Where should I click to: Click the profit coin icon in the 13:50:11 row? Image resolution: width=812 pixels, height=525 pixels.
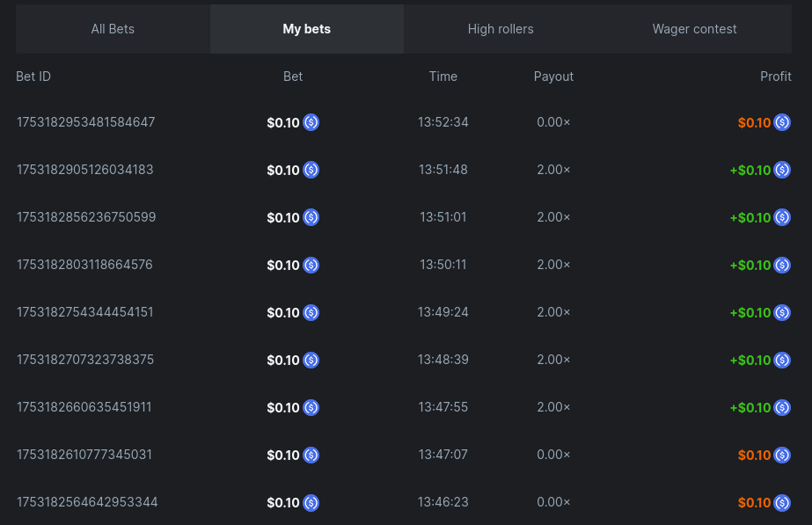point(782,265)
